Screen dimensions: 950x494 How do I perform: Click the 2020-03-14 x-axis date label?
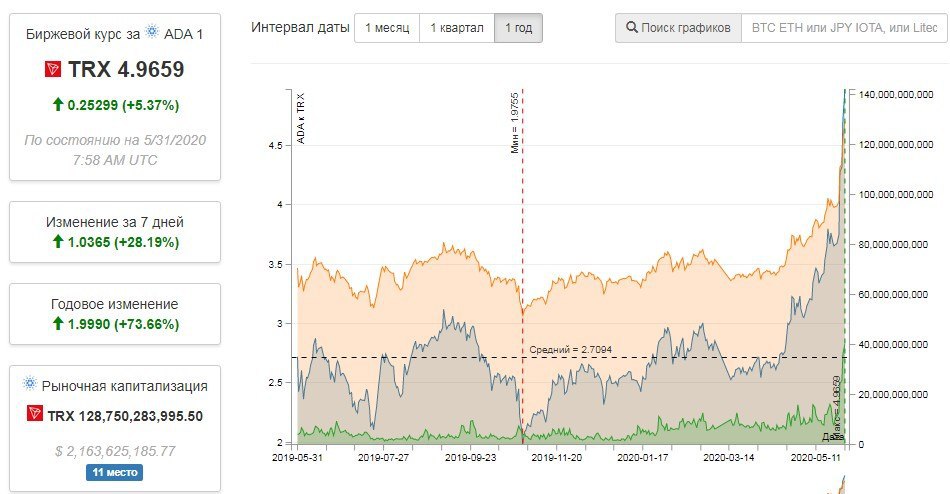729,458
